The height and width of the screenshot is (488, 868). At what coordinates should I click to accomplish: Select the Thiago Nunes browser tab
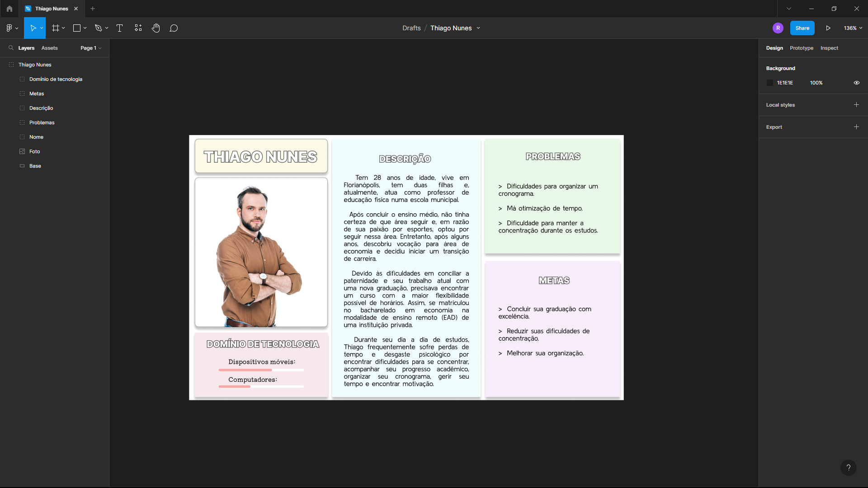pyautogui.click(x=51, y=9)
